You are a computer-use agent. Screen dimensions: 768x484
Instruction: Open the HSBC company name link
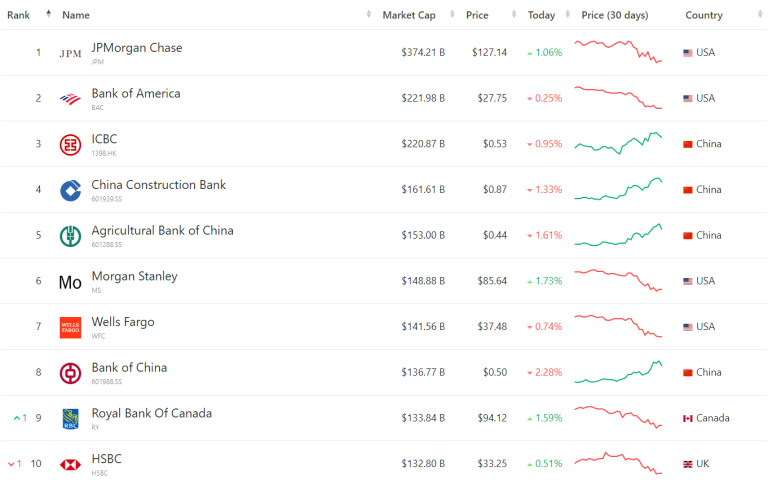(x=106, y=458)
